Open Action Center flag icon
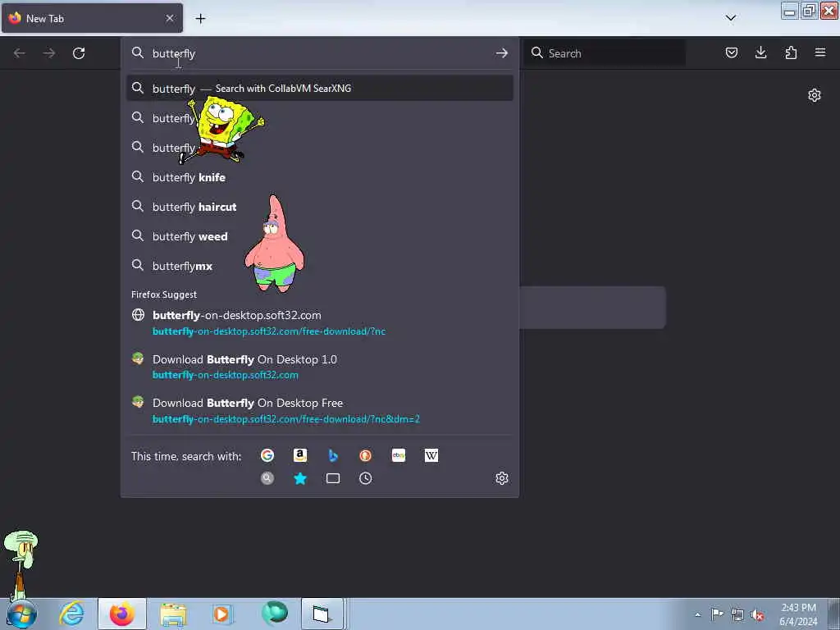The image size is (840, 630). pyautogui.click(x=717, y=614)
